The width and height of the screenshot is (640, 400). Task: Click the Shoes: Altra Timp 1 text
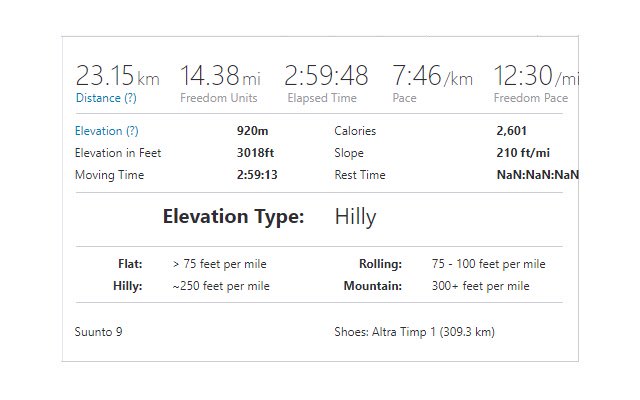[x=414, y=332]
